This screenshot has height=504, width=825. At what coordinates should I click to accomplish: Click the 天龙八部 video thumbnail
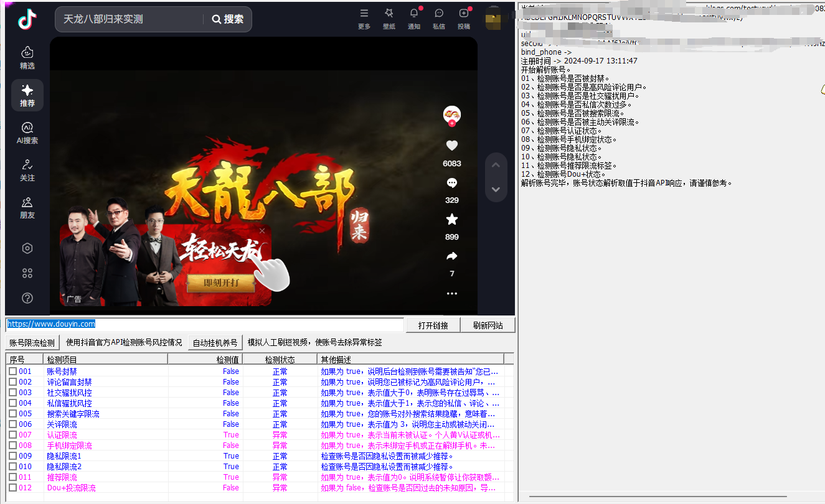pos(263,175)
